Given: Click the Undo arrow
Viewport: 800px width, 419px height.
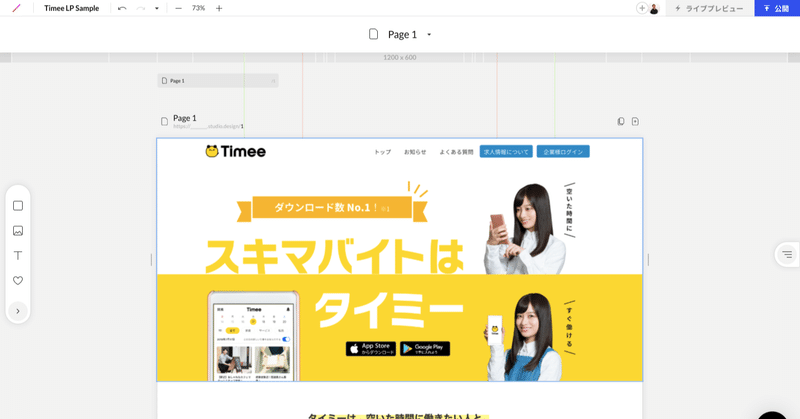Looking at the screenshot, I should [x=122, y=8].
